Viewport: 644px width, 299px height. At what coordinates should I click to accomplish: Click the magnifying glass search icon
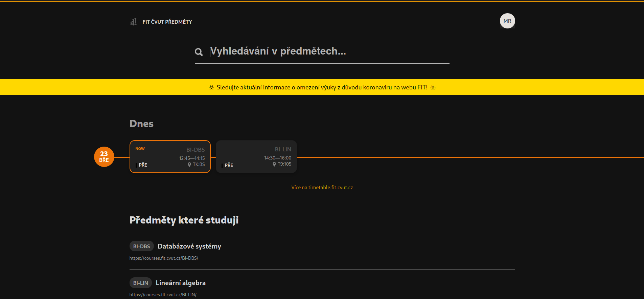tap(199, 52)
